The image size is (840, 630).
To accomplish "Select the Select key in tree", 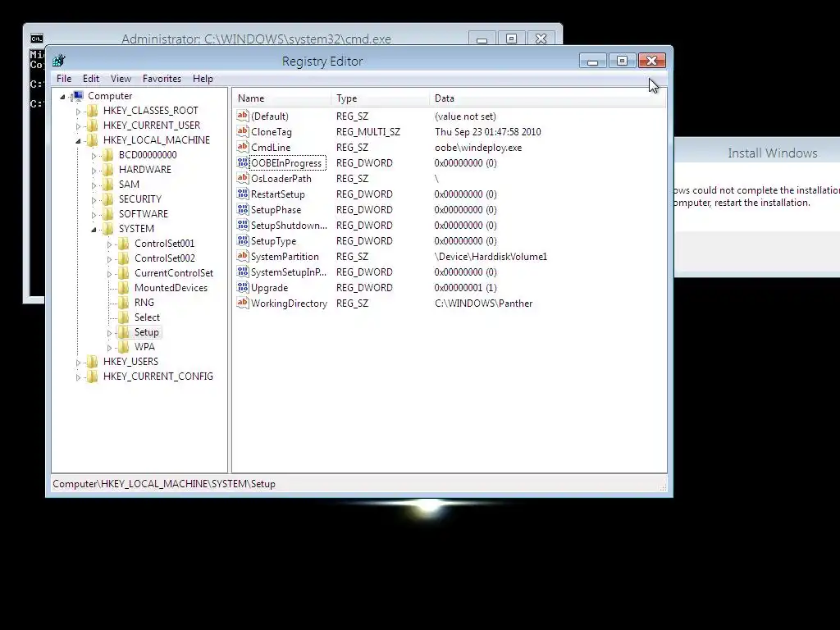I will [147, 317].
